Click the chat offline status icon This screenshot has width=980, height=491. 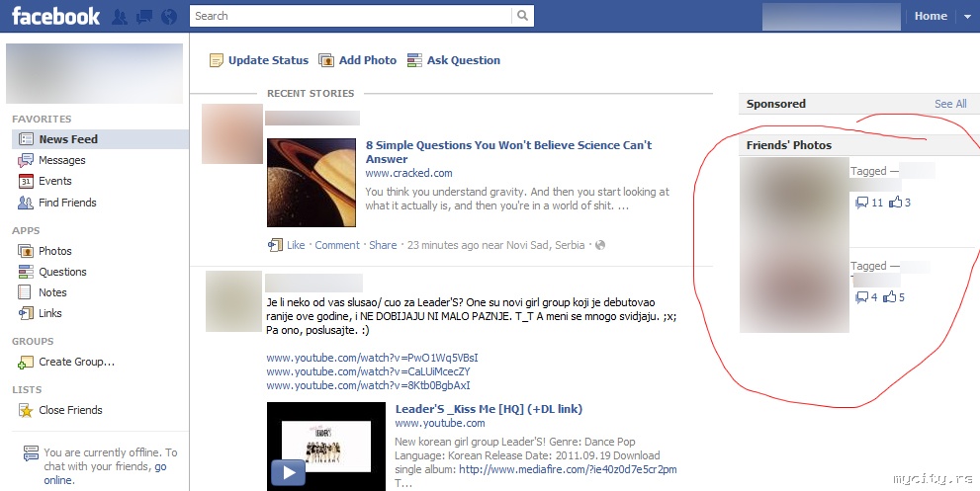31,453
